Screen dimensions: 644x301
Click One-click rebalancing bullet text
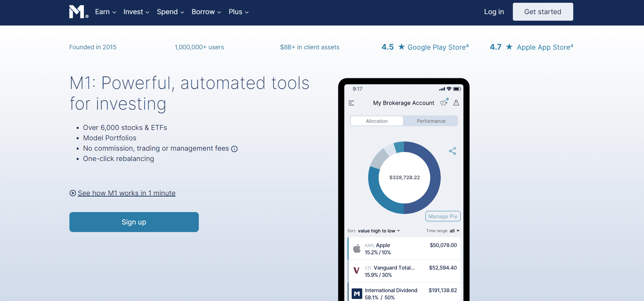click(118, 159)
